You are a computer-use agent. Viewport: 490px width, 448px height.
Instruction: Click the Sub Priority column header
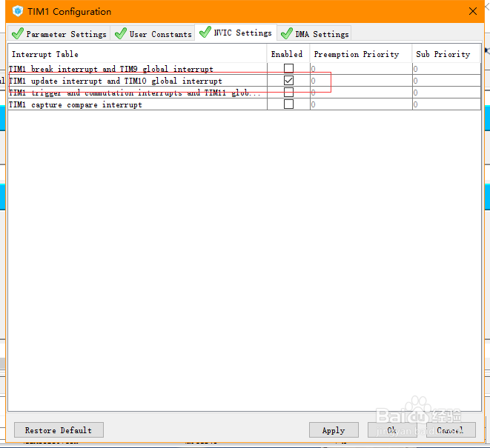pyautogui.click(x=446, y=54)
